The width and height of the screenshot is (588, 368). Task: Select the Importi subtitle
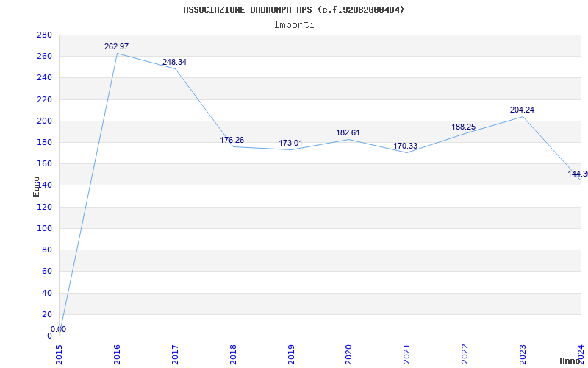294,25
